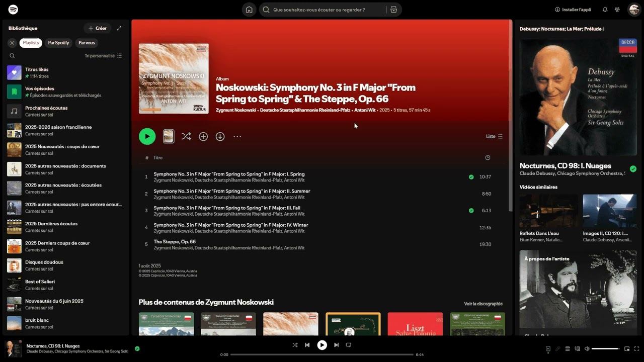
Task: Open the mini player
Action: (627, 348)
